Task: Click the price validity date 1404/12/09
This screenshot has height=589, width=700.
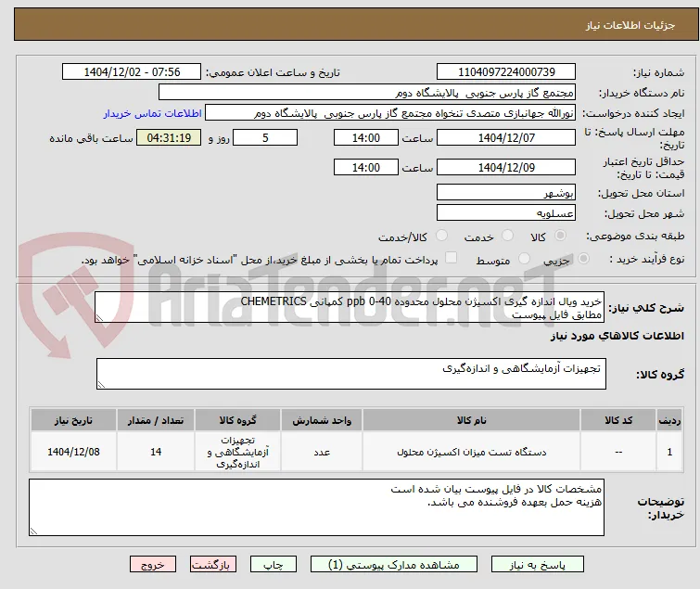Action: click(x=506, y=168)
